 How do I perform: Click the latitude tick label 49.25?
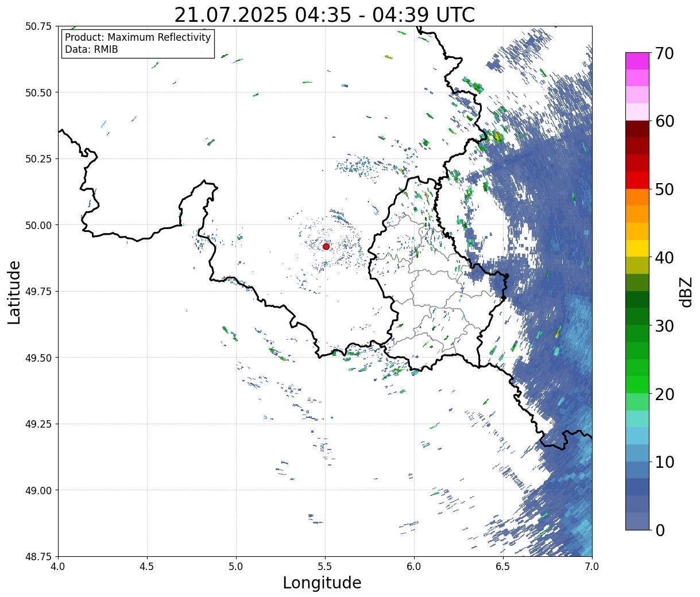38,424
